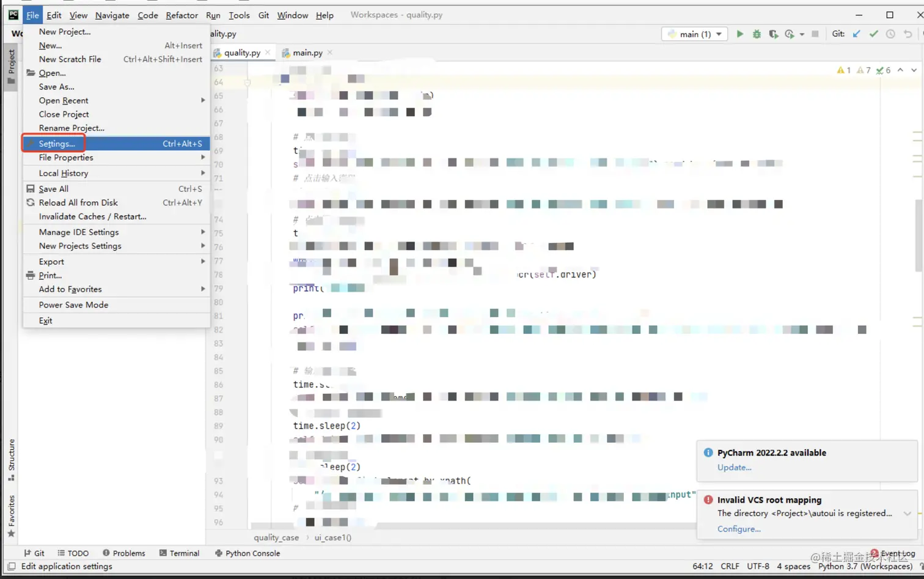Run with coverage icon

[x=773, y=34]
